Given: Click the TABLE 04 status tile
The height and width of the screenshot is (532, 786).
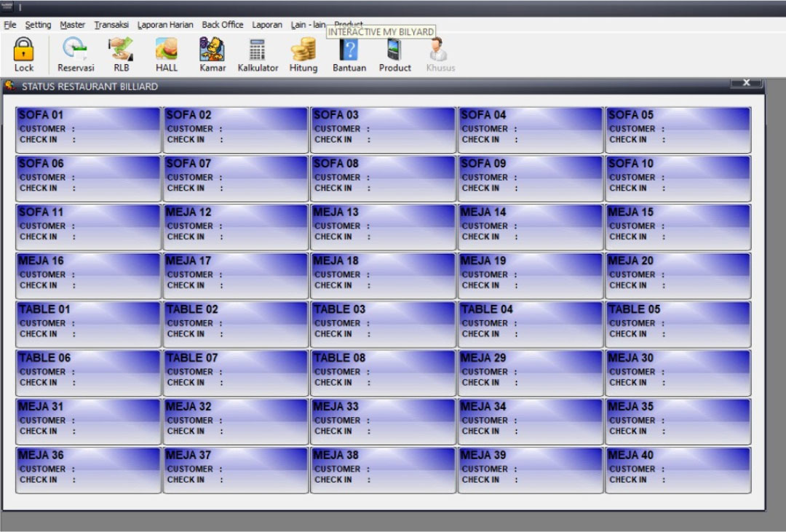Looking at the screenshot, I should pyautogui.click(x=531, y=325).
